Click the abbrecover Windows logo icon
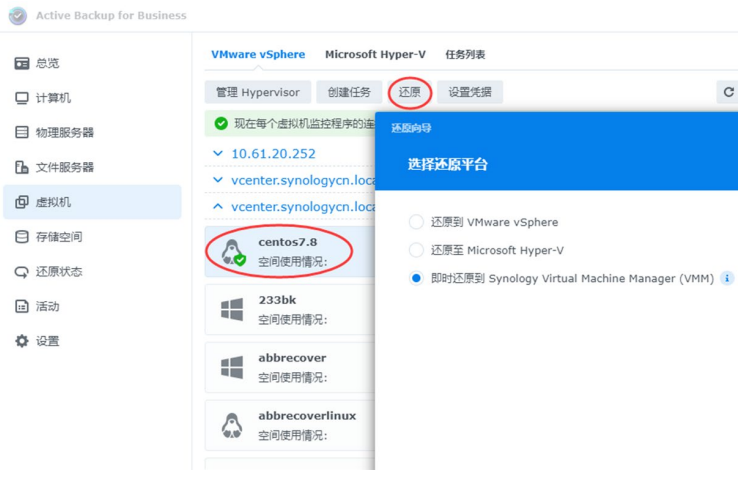This screenshot has height=494, width=741. click(x=232, y=367)
